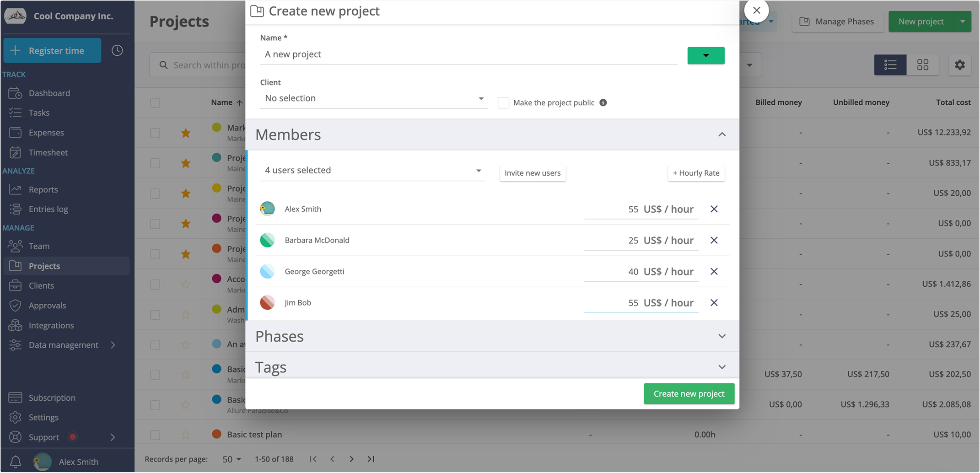
Task: Go to the last page of records
Action: (371, 459)
